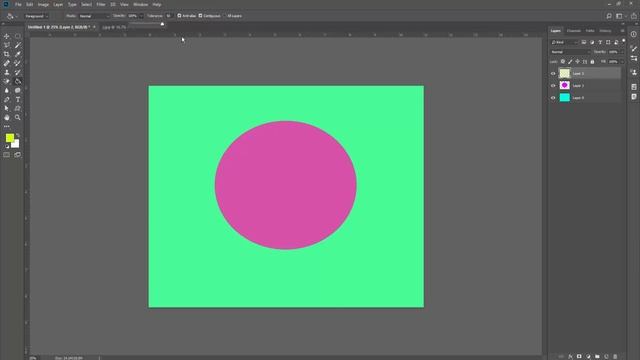Reset default foreground and background colors
This screenshot has width=640, height=360.
click(x=7, y=146)
